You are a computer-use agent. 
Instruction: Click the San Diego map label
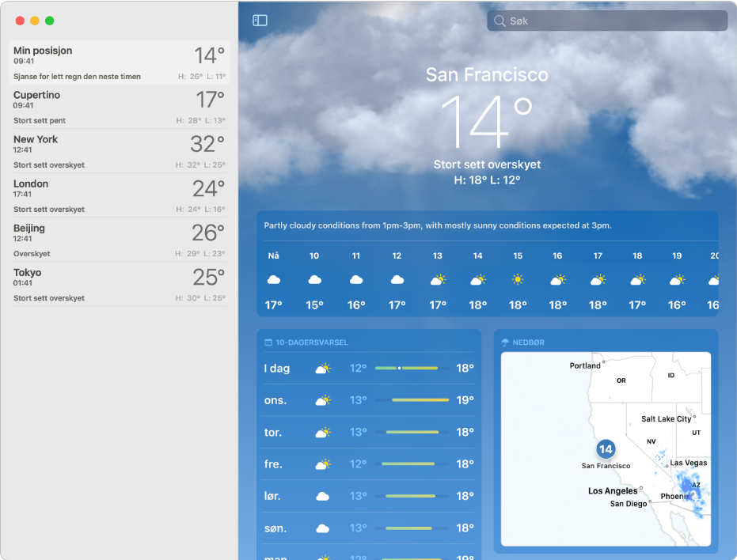[x=629, y=504]
